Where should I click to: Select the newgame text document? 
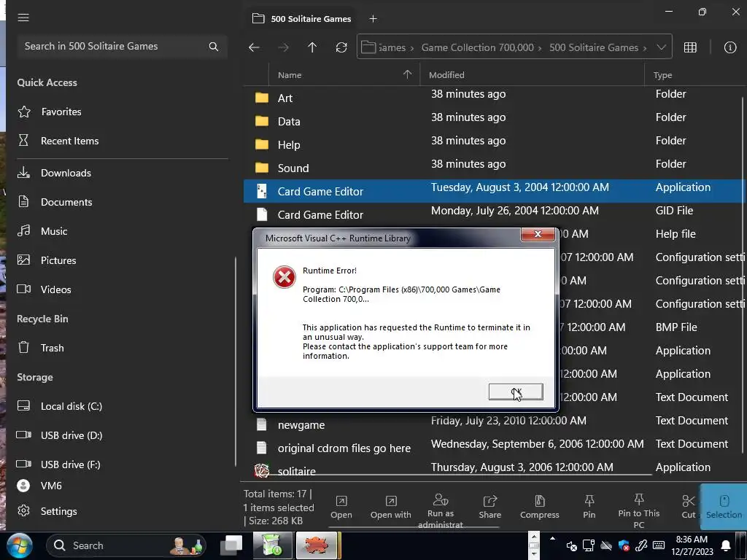point(495,424)
